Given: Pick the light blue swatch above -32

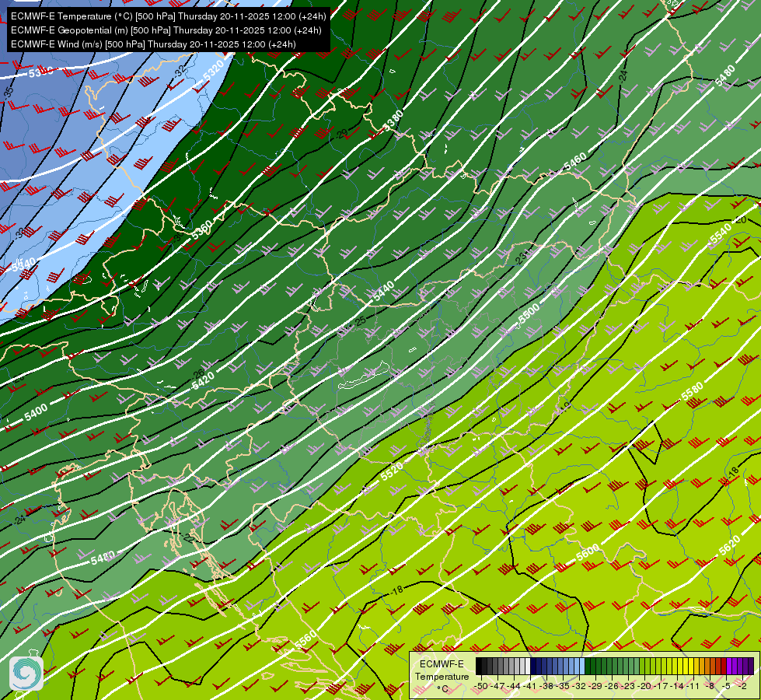Looking at the screenshot, I should tap(582, 666).
